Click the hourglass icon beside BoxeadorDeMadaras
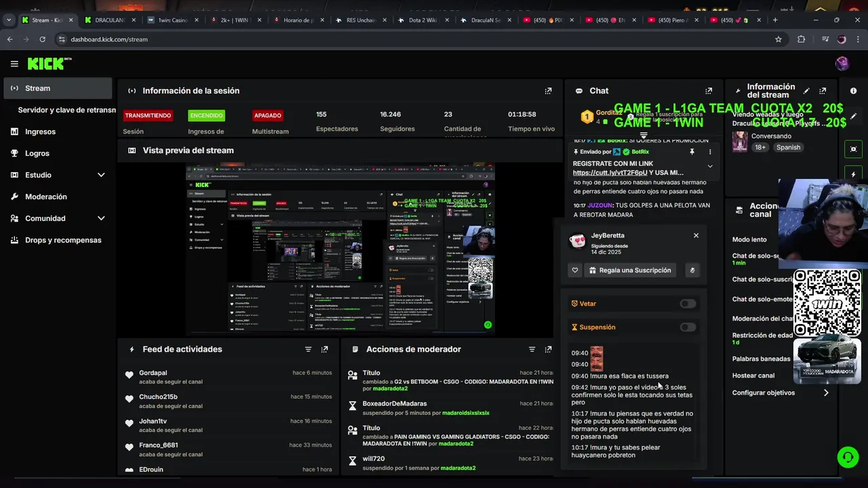 (x=352, y=406)
